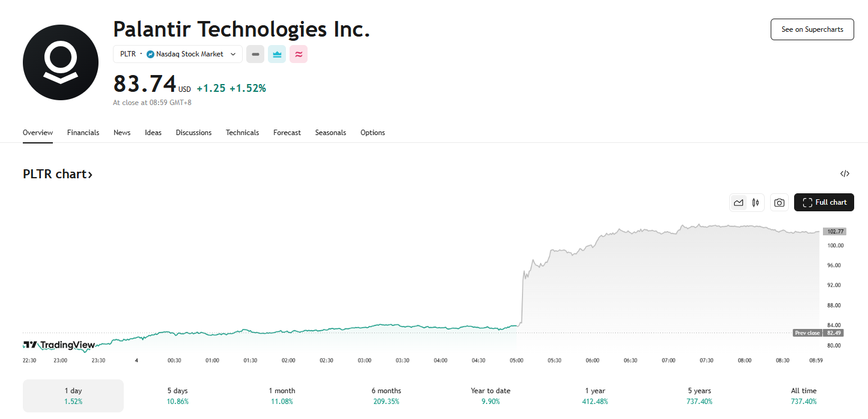
Task: Open the embed code icon
Action: (845, 174)
